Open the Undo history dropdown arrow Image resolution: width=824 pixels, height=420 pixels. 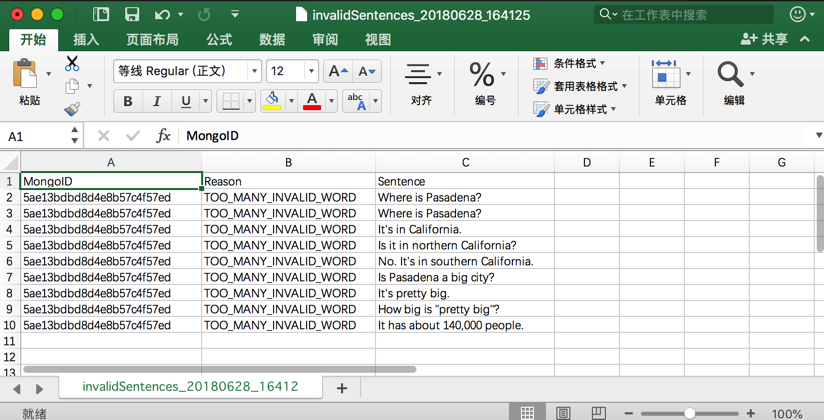(x=181, y=14)
